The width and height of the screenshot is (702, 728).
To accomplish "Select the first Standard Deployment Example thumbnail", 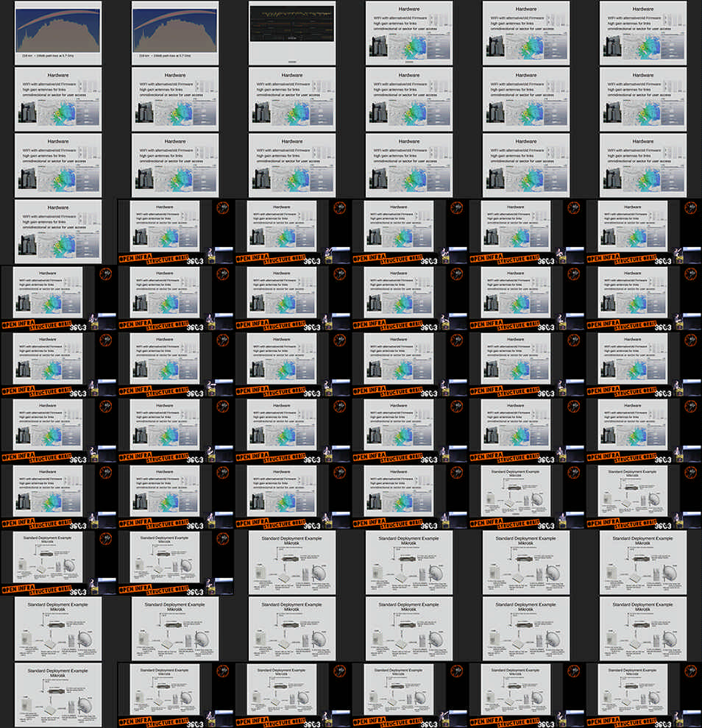I will pos(526,496).
